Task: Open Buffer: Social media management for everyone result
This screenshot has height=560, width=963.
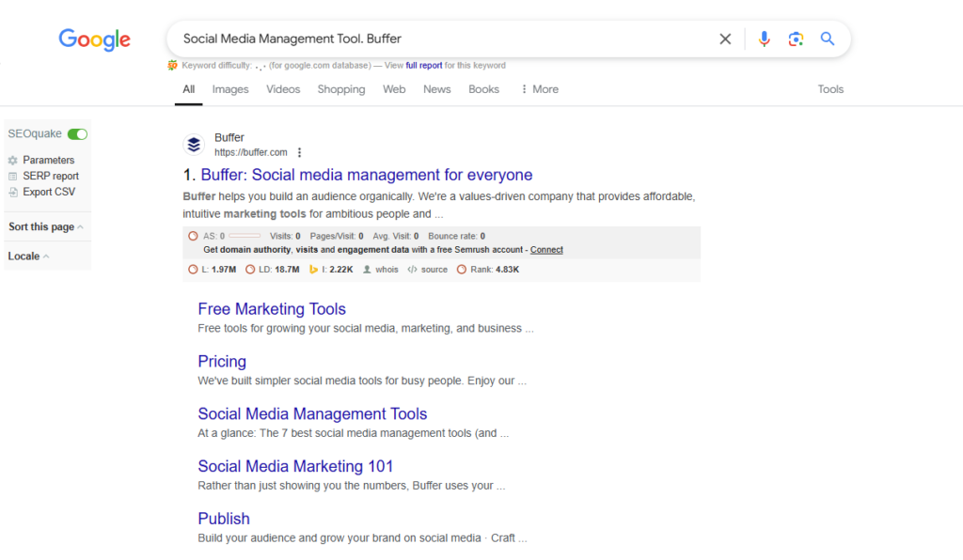Action: click(366, 175)
